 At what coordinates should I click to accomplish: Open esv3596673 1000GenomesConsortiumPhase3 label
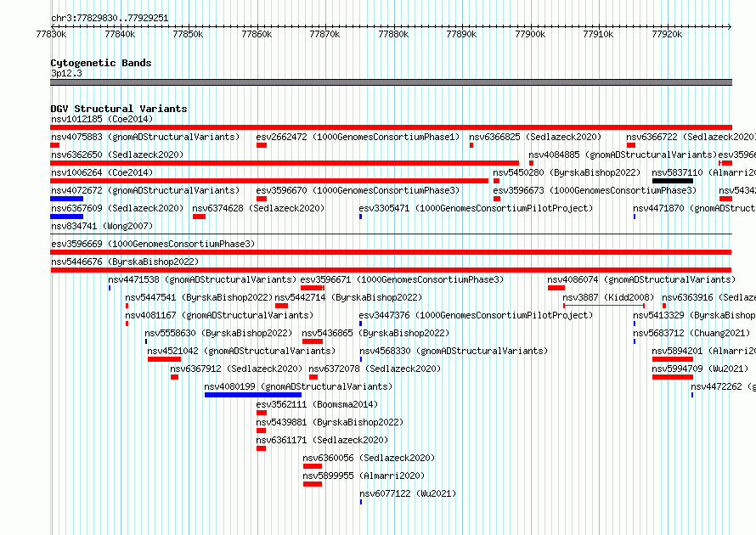click(595, 190)
